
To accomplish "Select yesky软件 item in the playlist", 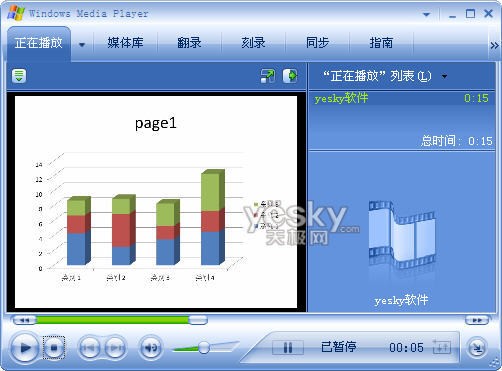I will click(x=401, y=98).
